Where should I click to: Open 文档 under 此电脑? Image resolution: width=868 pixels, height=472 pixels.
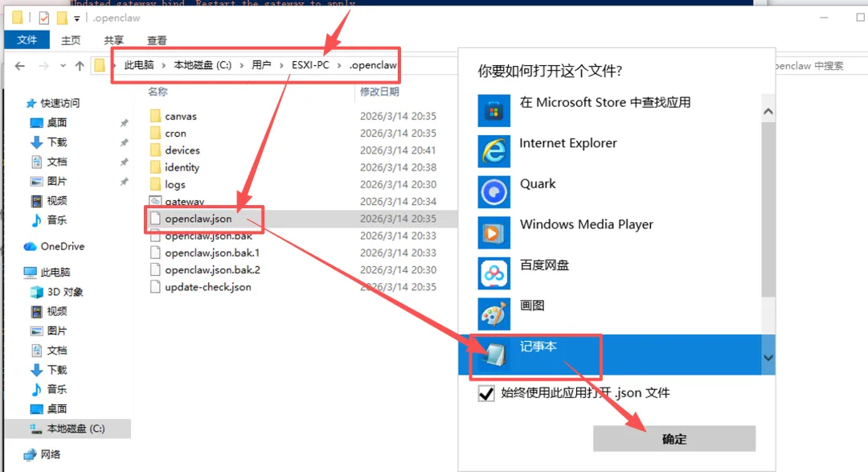coord(56,350)
